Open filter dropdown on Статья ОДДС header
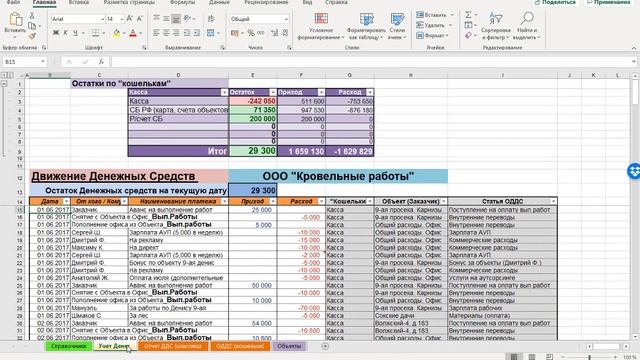This screenshot has height=360, width=640. 553,202
